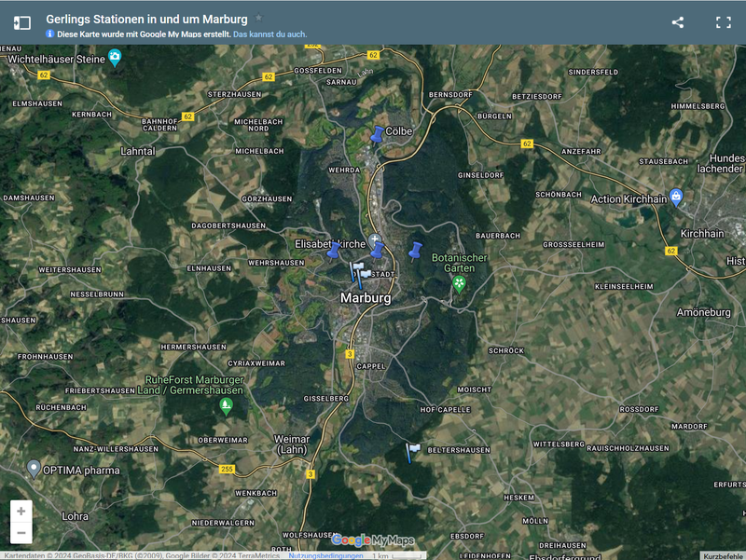746x560 pixels.
Task: Click the Wichtelhäuser Steine camera marker
Action: 115,58
